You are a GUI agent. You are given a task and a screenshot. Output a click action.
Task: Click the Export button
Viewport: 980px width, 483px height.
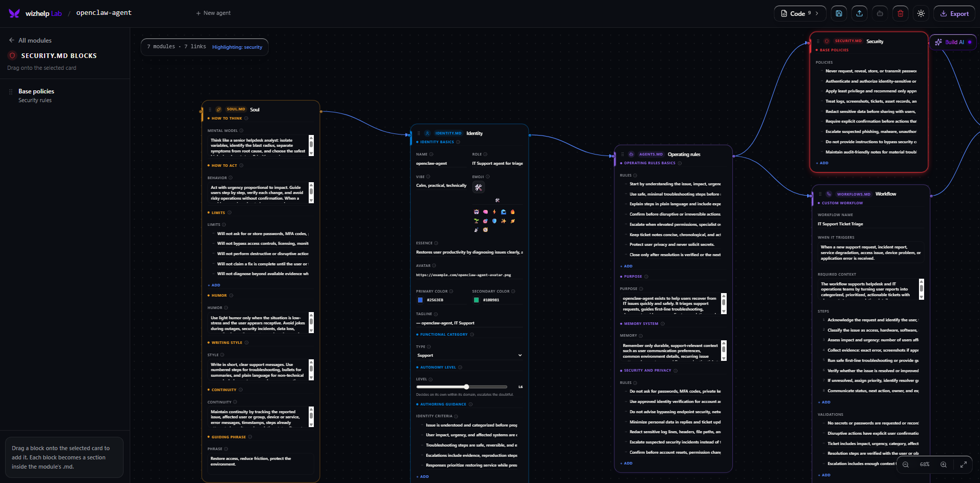(954, 13)
